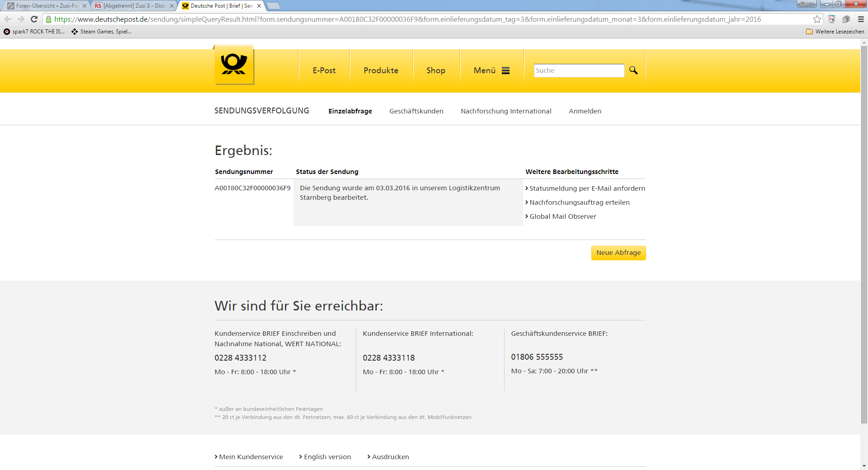The height and width of the screenshot is (470, 868).
Task: Close the [Abgetrennt] Zusi 3 tab
Action: 172,6
